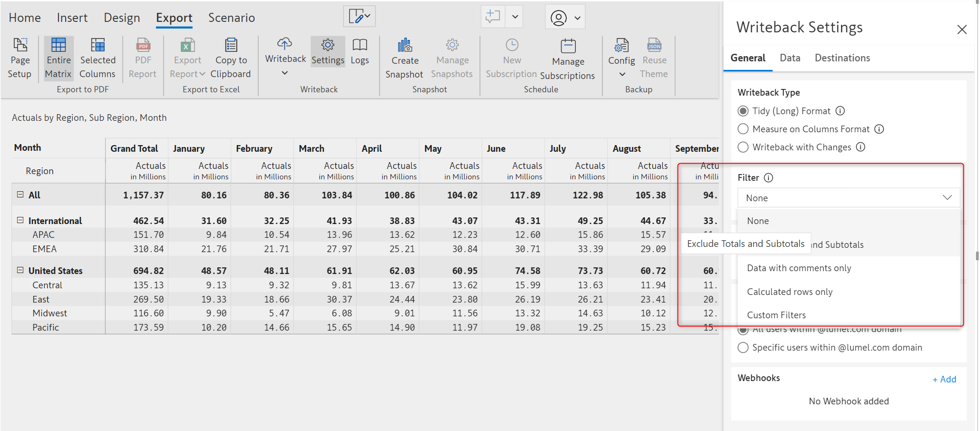The height and width of the screenshot is (431, 980).
Task: Collapse the International region row
Action: (20, 220)
